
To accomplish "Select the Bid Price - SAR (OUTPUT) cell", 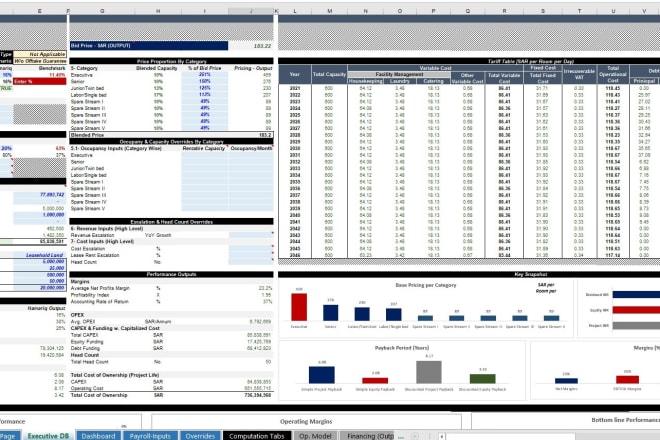I will point(149,45).
